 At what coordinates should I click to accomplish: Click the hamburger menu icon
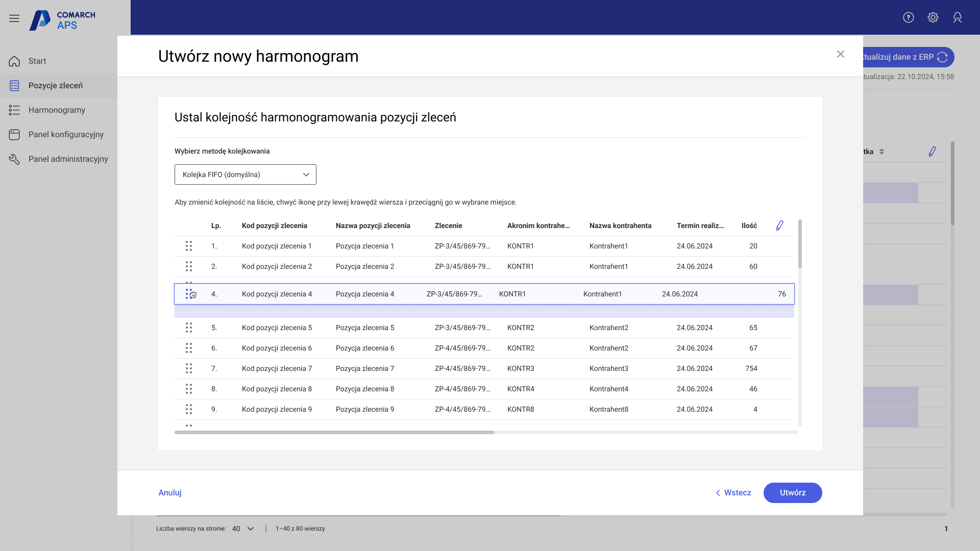(14, 18)
